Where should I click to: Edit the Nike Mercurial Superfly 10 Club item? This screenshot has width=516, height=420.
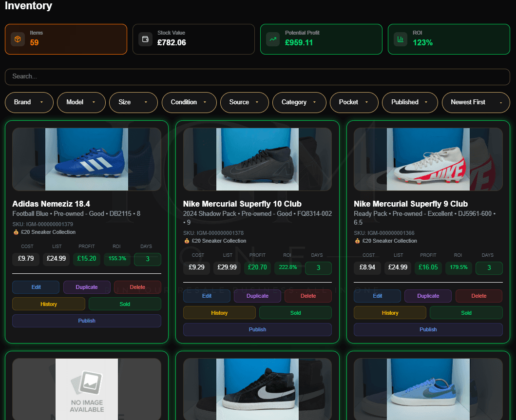(207, 296)
